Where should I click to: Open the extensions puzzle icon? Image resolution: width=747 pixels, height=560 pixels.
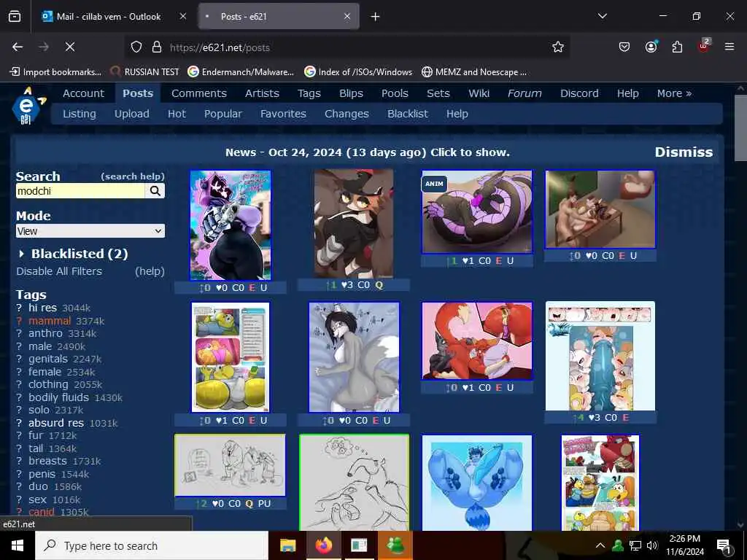677,47
